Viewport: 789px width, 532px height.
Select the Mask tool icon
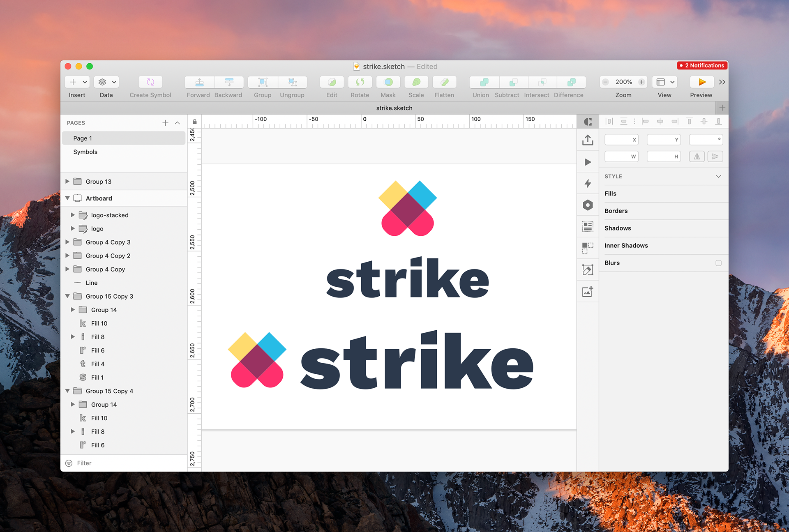coord(388,82)
